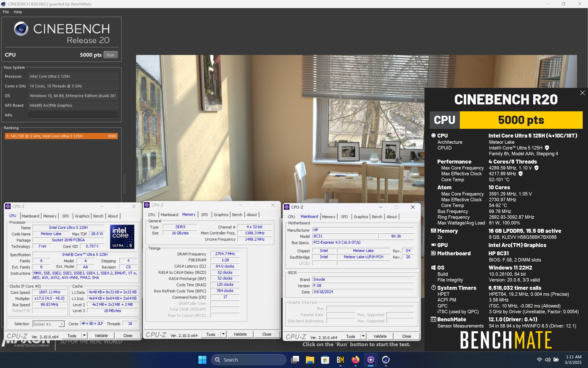This screenshot has height=368, width=588.
Task: Click verified shield next to Max Core Frequency
Action: (537, 168)
